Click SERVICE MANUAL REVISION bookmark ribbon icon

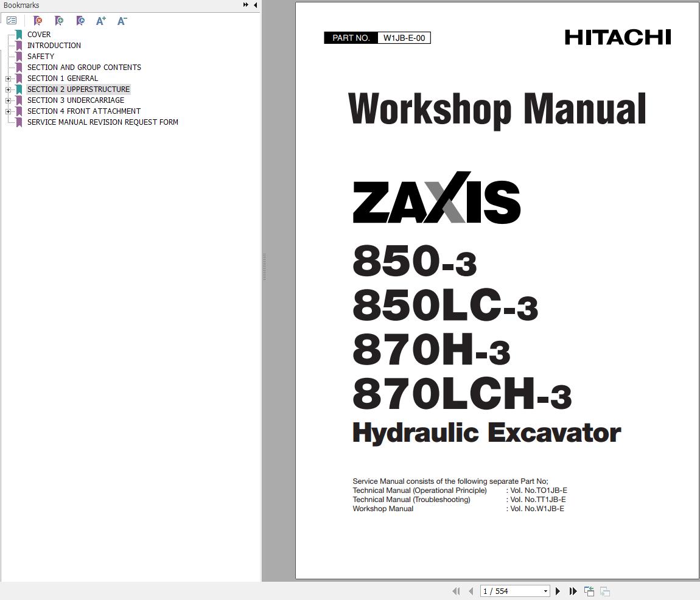pos(19,122)
